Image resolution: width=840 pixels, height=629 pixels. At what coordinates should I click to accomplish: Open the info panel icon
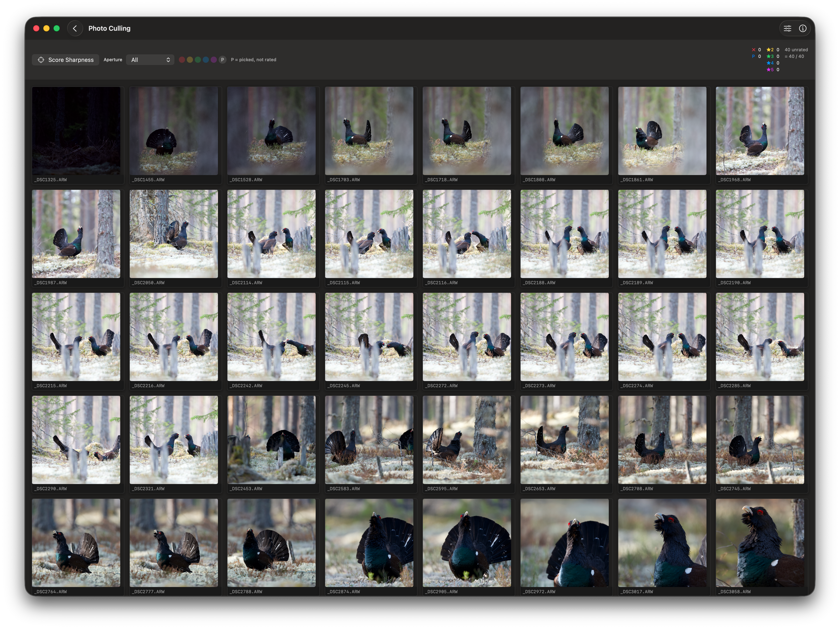tap(802, 29)
